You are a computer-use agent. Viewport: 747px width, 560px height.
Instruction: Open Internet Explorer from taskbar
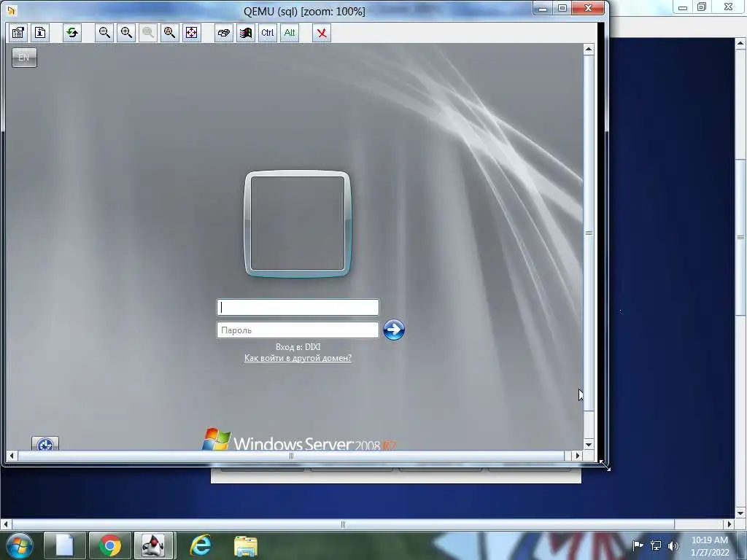coord(201,545)
